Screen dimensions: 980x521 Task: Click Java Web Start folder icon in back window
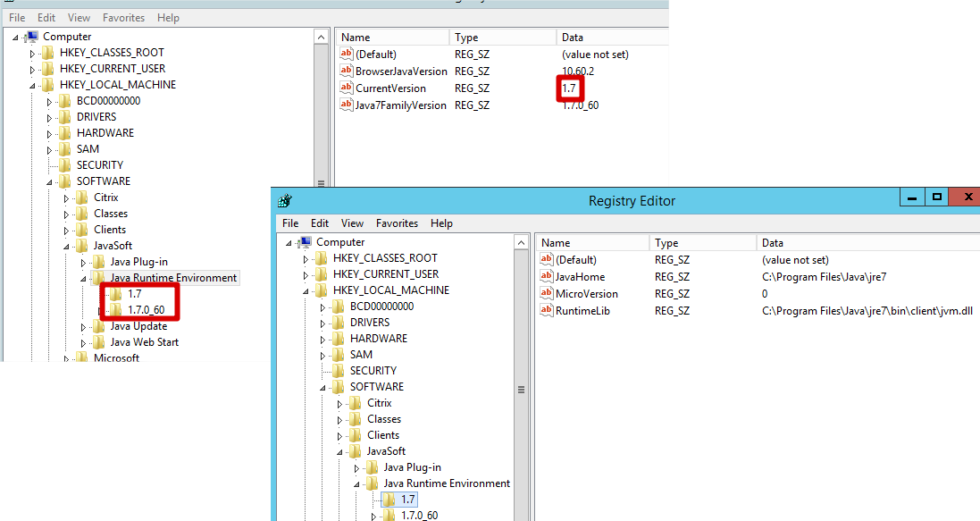(x=99, y=343)
